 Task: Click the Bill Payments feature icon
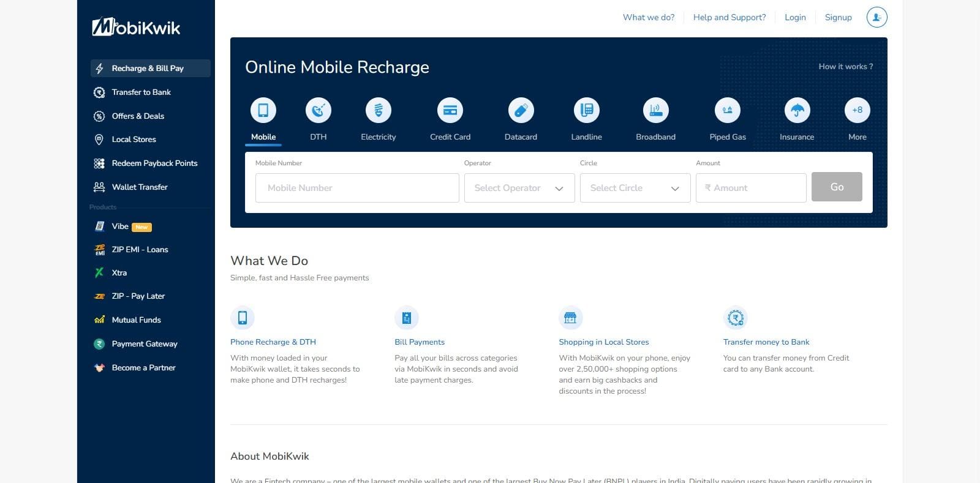click(407, 318)
